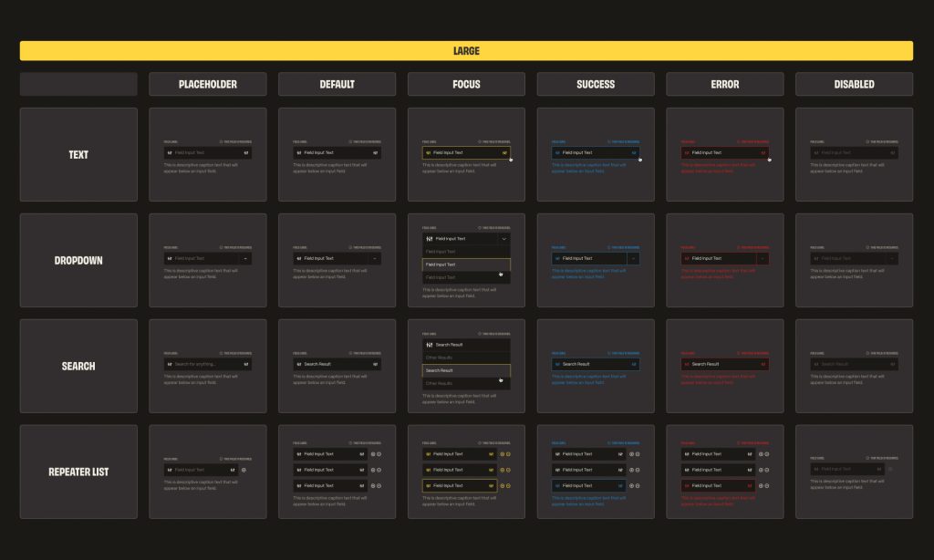Image resolution: width=934 pixels, height=560 pixels.
Task: Click the trailing icon in Search Error field
Action: [x=763, y=364]
